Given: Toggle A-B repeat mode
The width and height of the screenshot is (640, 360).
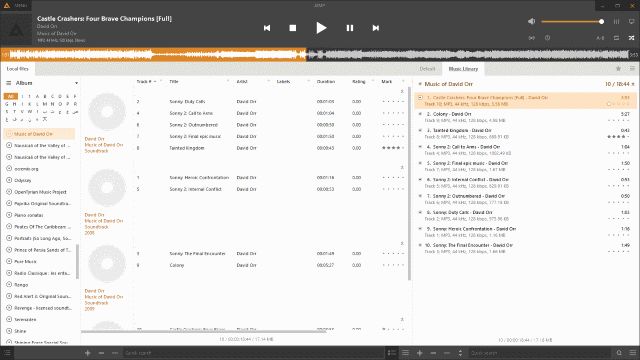Looking at the screenshot, I should tap(600, 38).
